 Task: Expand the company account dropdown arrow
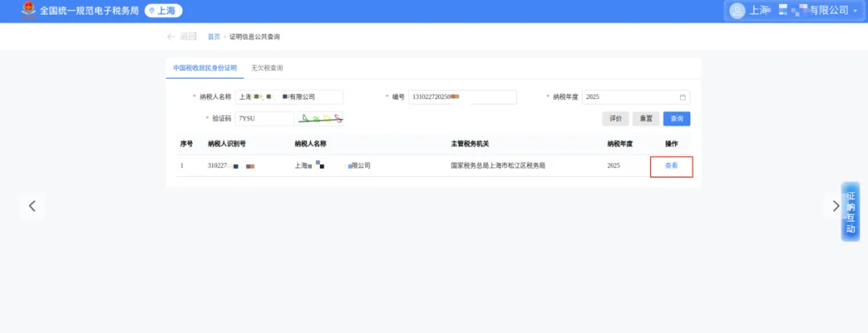pyautogui.click(x=854, y=10)
